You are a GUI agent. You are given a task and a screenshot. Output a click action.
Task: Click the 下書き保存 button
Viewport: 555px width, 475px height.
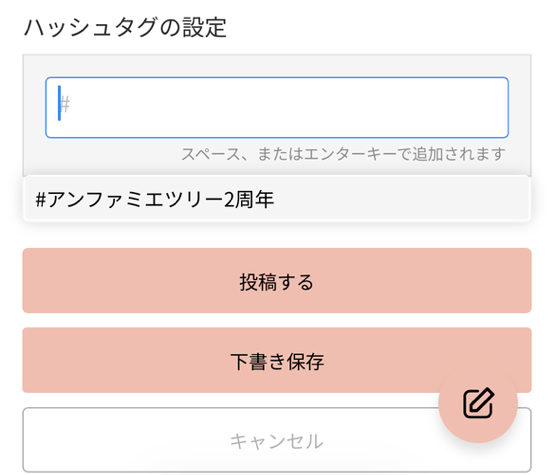(277, 360)
